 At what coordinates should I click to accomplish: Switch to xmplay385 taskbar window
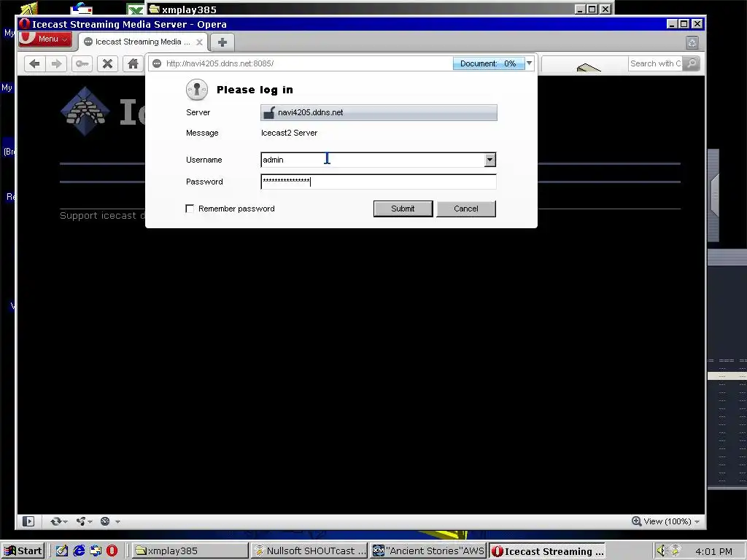coord(190,551)
